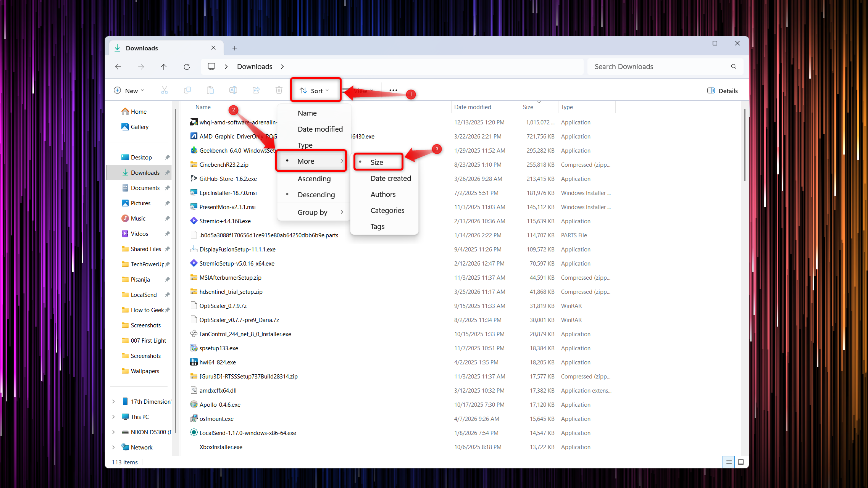Unpin Desktop using its pin icon
The image size is (868, 488).
tap(167, 157)
